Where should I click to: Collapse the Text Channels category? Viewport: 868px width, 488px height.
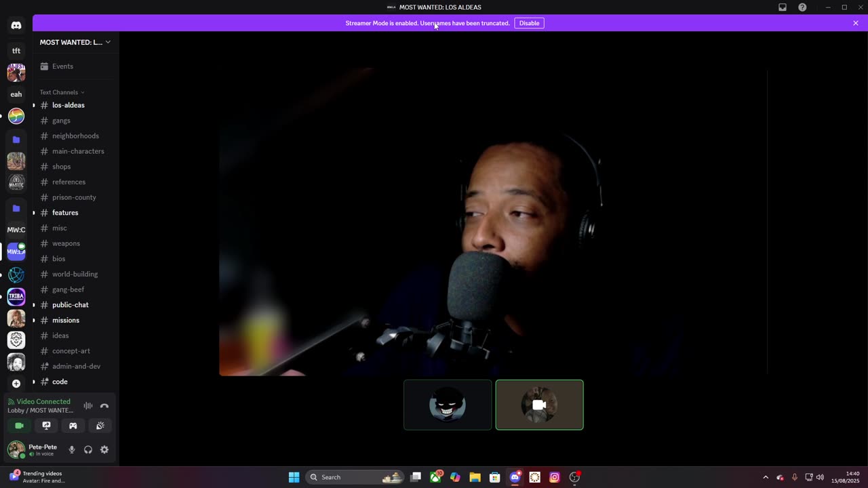pyautogui.click(x=62, y=92)
